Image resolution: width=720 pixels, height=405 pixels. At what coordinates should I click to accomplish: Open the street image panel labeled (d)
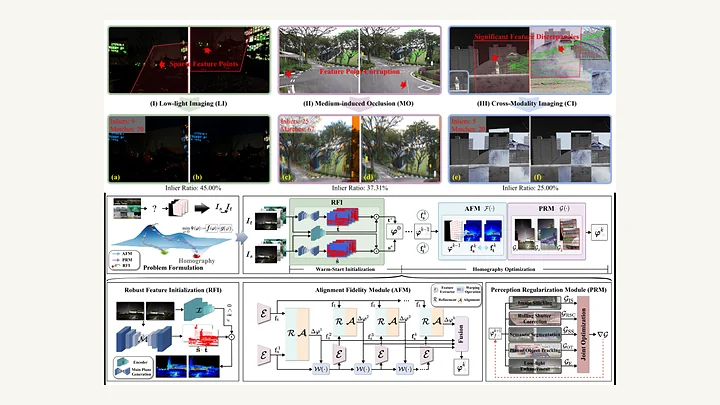tap(400, 149)
